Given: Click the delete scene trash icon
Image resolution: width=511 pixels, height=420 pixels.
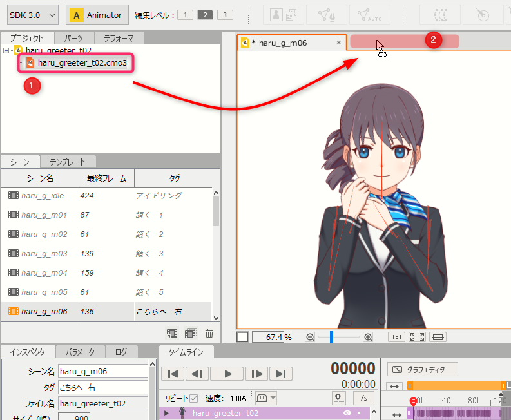Looking at the screenshot, I should coord(209,333).
